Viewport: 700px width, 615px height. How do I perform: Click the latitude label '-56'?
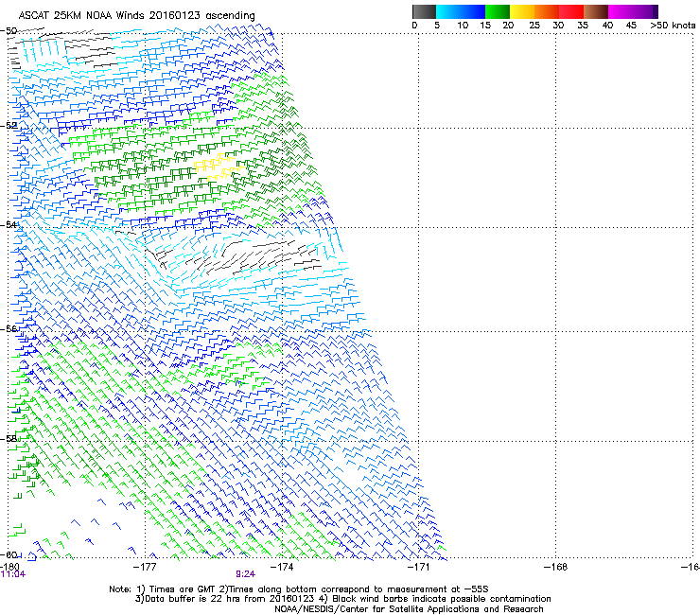(x=9, y=328)
